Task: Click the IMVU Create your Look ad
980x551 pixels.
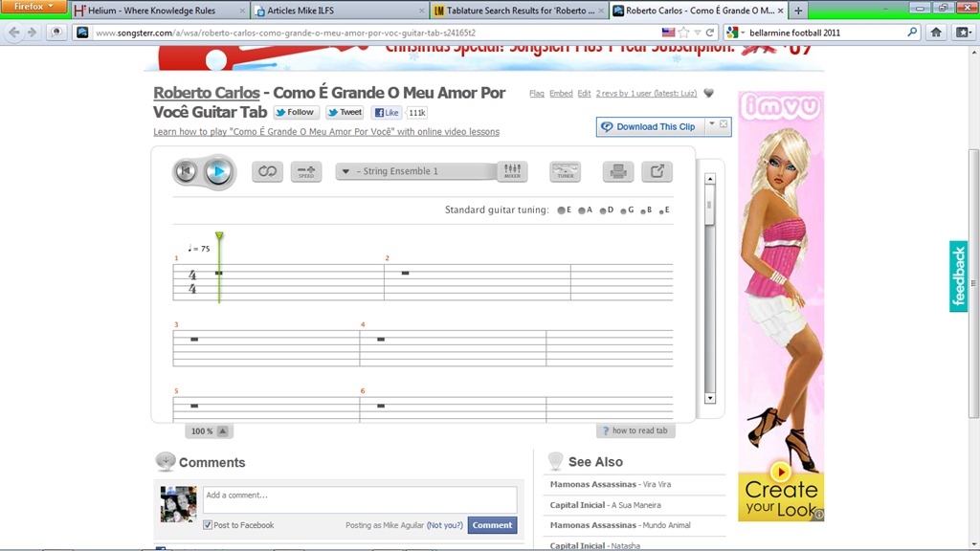Action: (781, 306)
